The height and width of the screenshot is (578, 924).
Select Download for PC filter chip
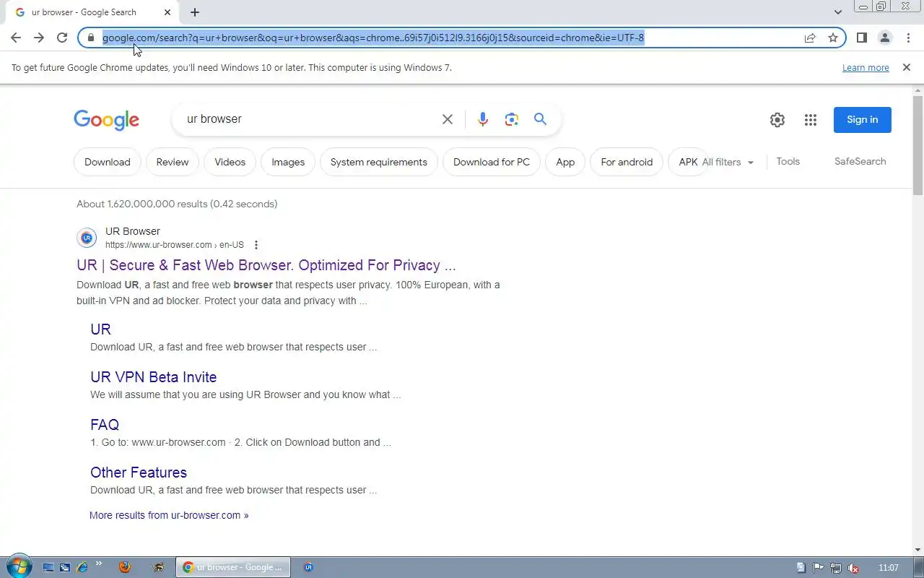[x=492, y=162]
